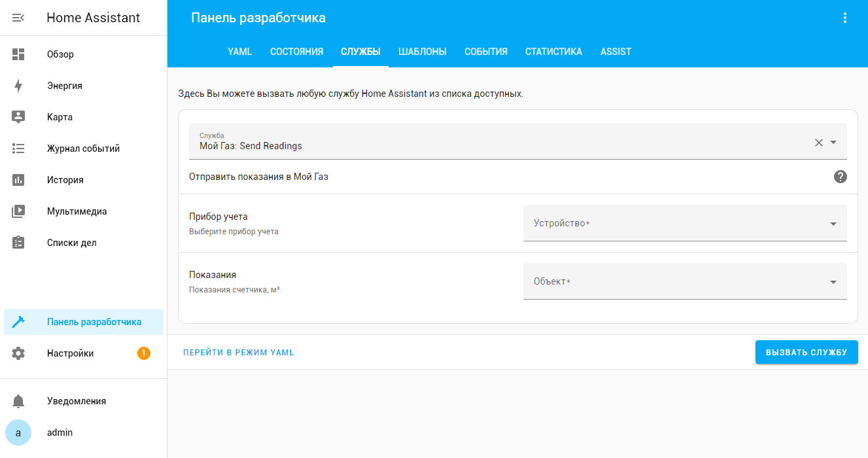The width and height of the screenshot is (868, 458).
Task: Click the Media play icon
Action: 18,211
